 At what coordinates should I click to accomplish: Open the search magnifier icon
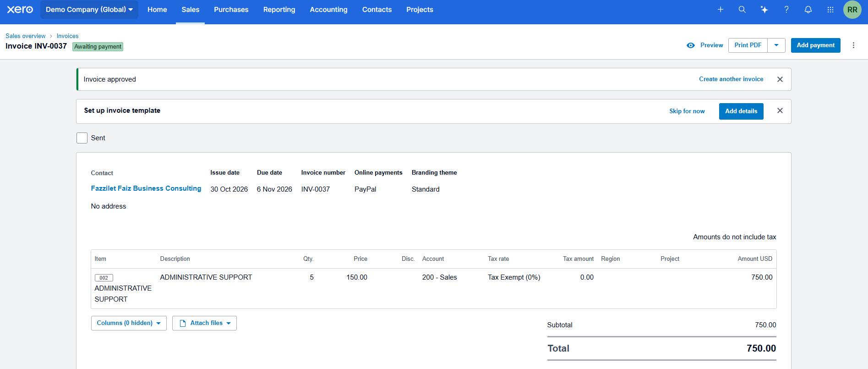[x=742, y=10]
